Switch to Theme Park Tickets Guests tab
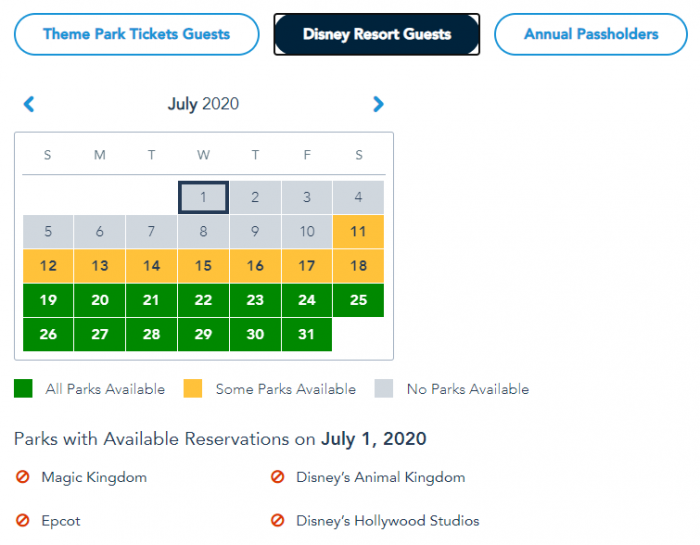 click(137, 34)
